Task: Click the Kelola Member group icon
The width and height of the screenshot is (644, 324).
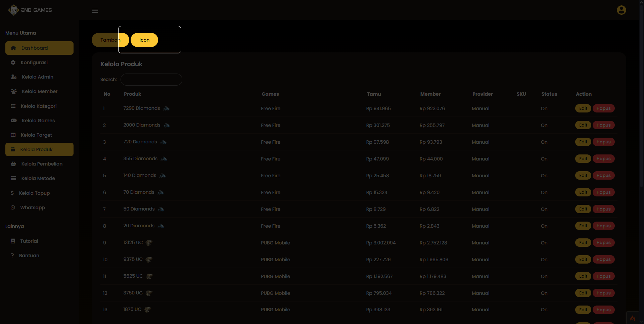Action: [14, 91]
